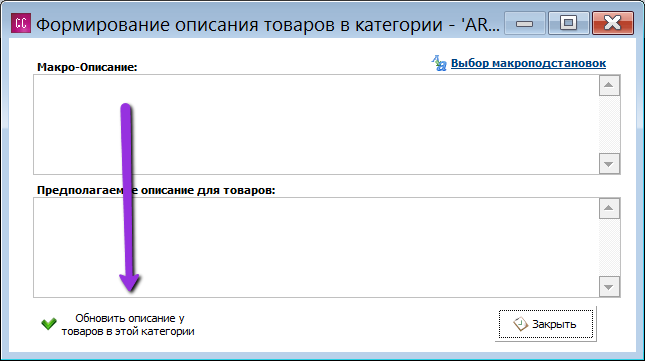Click scroll-up arrow of Предполагаемое описание field
This screenshot has width=645, height=361.
pyautogui.click(x=609, y=208)
